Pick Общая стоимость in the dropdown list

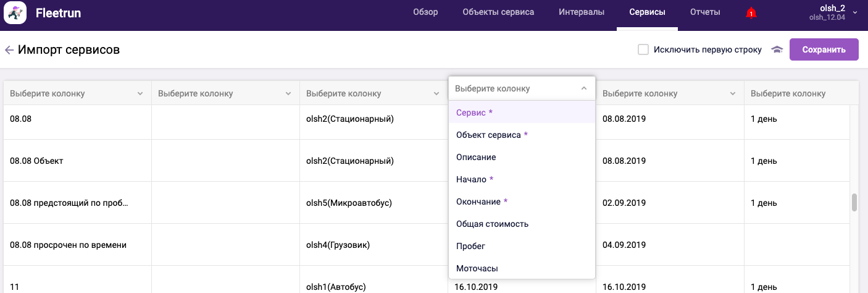pos(492,224)
